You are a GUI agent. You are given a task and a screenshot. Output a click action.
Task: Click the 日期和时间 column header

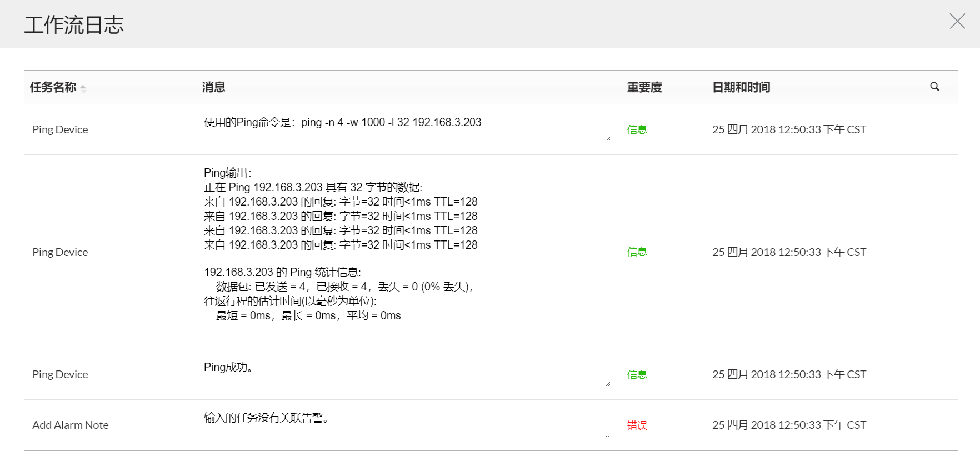pyautogui.click(x=741, y=87)
